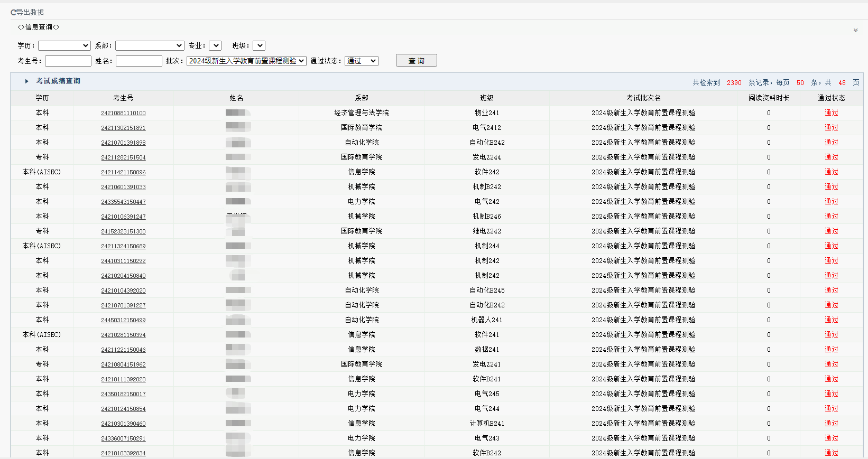Click student number 24450312150499

123,320
